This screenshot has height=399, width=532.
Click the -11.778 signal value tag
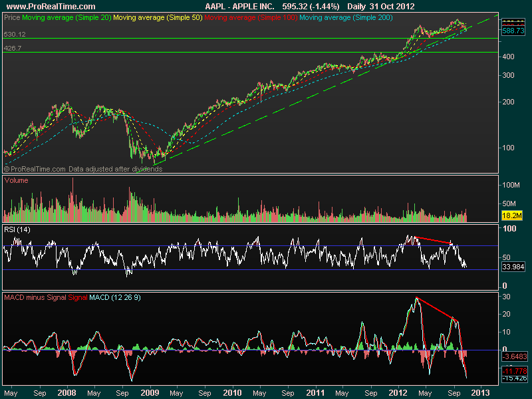pos(515,371)
